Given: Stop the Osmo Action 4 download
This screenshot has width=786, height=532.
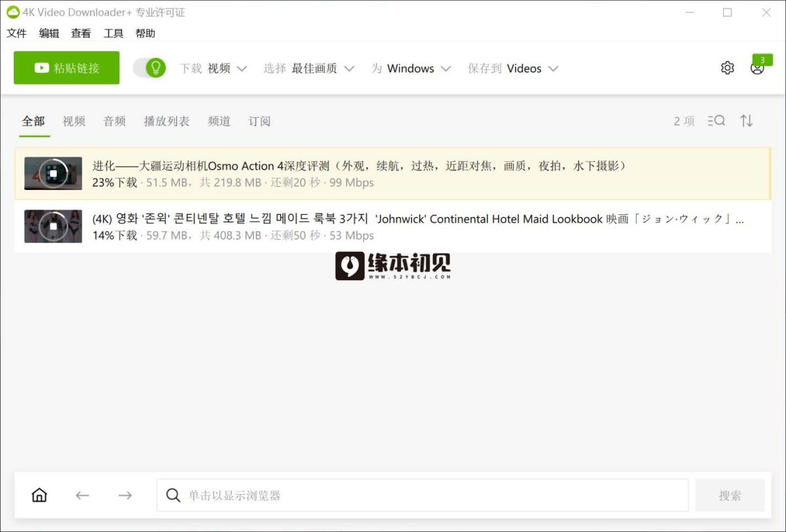Looking at the screenshot, I should (x=53, y=174).
